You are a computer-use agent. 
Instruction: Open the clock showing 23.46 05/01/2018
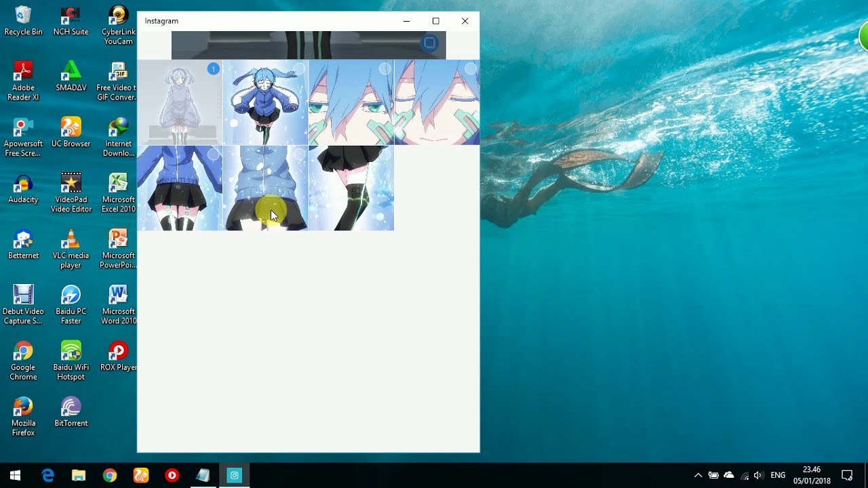(x=812, y=475)
